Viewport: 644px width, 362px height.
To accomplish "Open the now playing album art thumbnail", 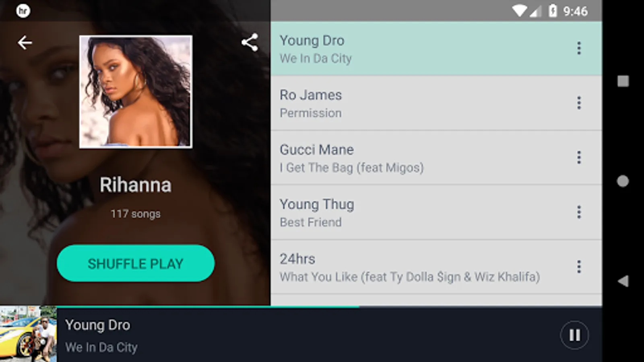I will [x=28, y=334].
